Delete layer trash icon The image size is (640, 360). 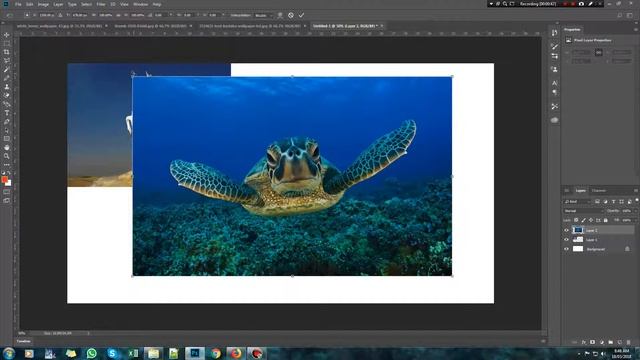tap(629, 342)
